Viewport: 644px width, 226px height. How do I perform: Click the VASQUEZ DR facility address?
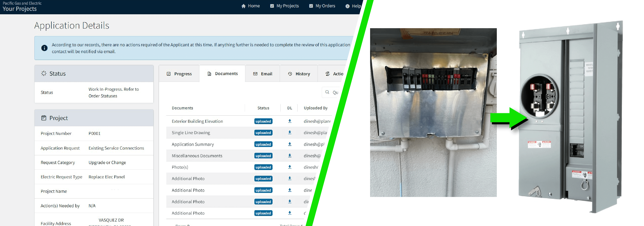[111, 220]
